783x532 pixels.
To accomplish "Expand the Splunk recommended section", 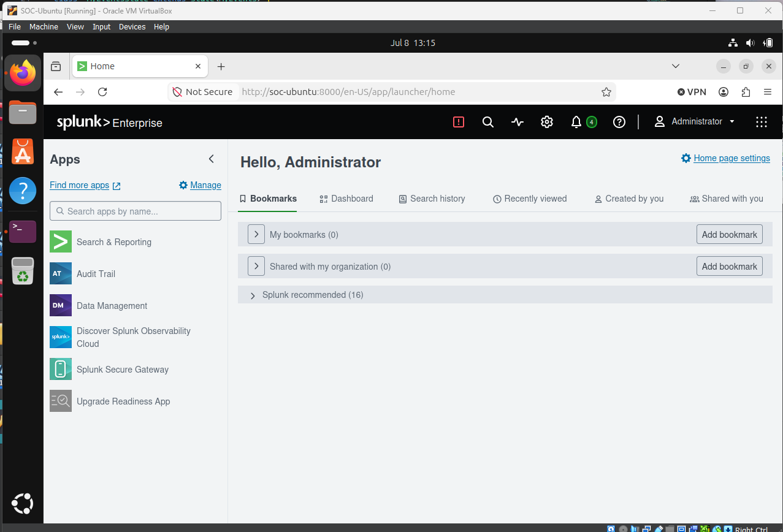I will [x=253, y=295].
